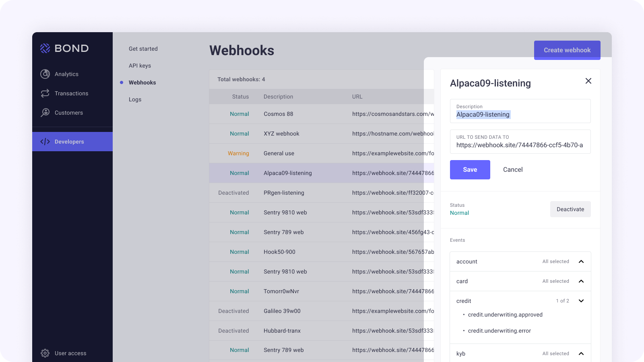644x362 pixels.
Task: Deactivate the Alpaca09-listening webhook
Action: (x=570, y=209)
